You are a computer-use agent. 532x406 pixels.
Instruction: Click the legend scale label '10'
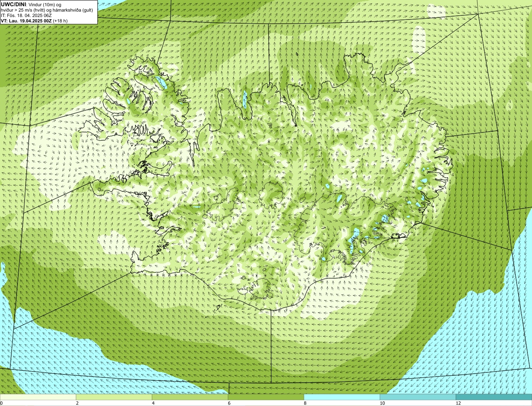pyautogui.click(x=382, y=403)
